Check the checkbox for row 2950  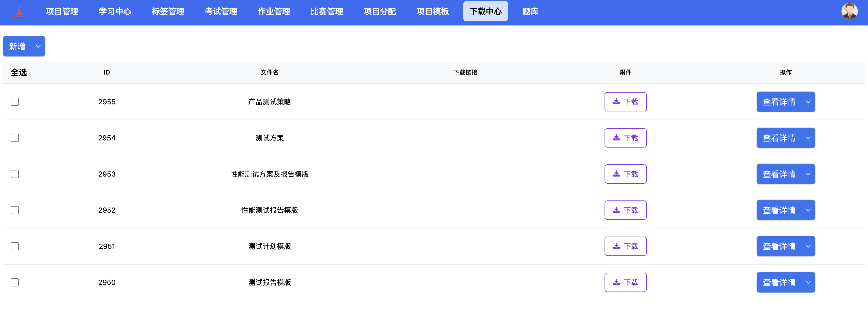click(15, 283)
